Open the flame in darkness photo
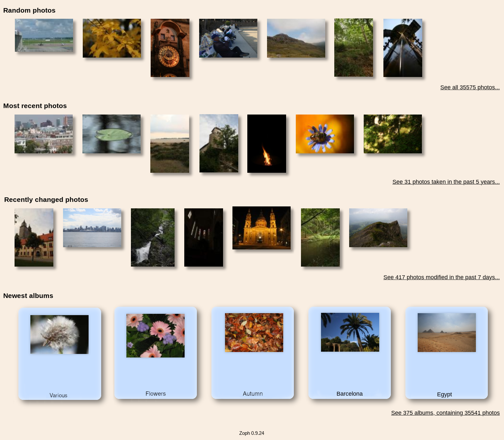The image size is (504, 440). (x=267, y=144)
